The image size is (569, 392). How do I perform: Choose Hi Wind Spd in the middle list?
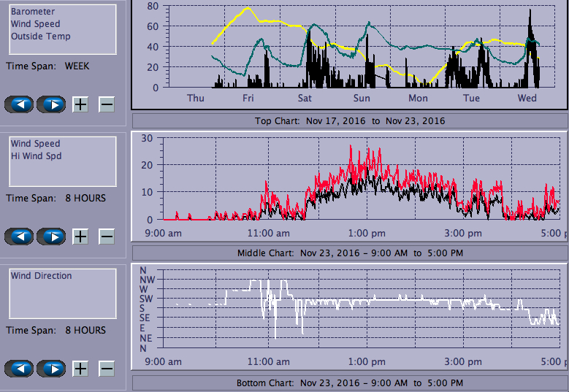click(x=36, y=156)
